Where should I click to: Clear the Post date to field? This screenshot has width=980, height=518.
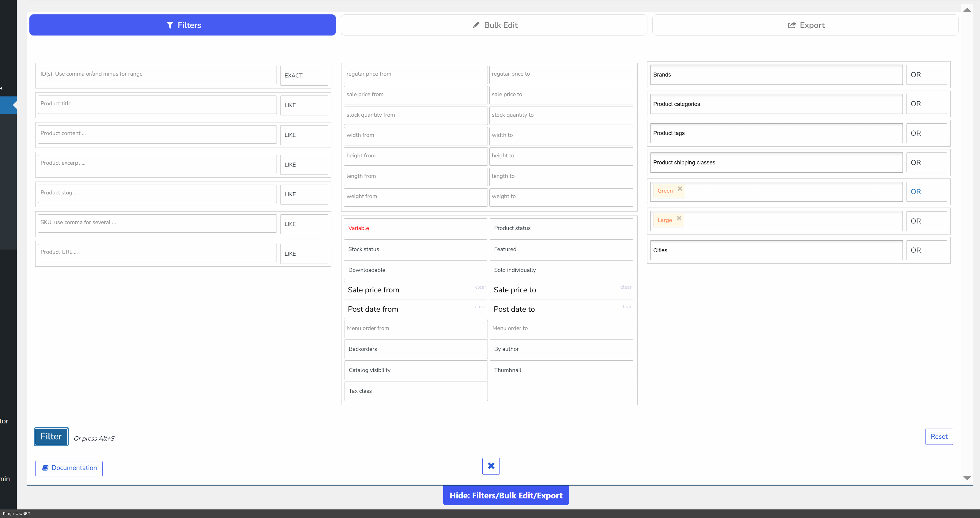(625, 306)
